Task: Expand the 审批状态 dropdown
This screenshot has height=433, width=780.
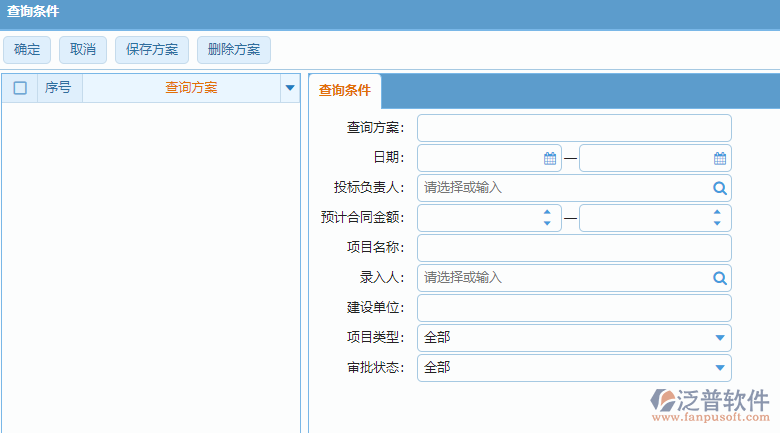Action: pos(719,368)
